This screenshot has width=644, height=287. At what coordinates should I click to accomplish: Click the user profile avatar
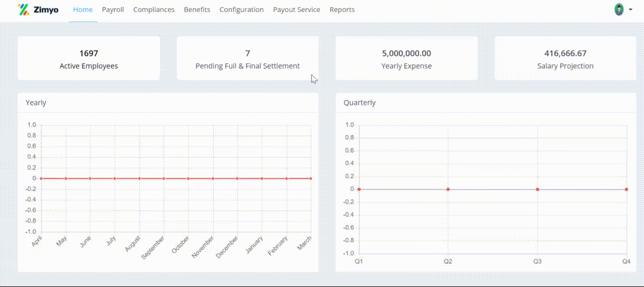[619, 10]
